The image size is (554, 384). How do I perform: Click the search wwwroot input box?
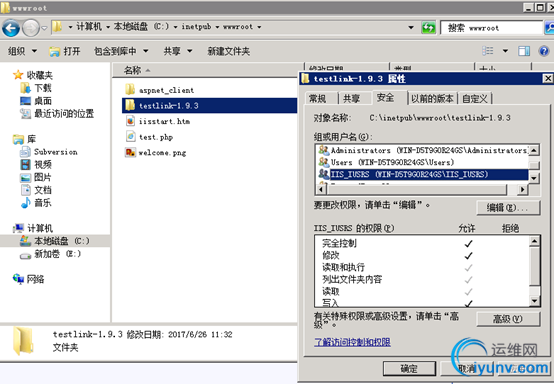[x=491, y=28]
